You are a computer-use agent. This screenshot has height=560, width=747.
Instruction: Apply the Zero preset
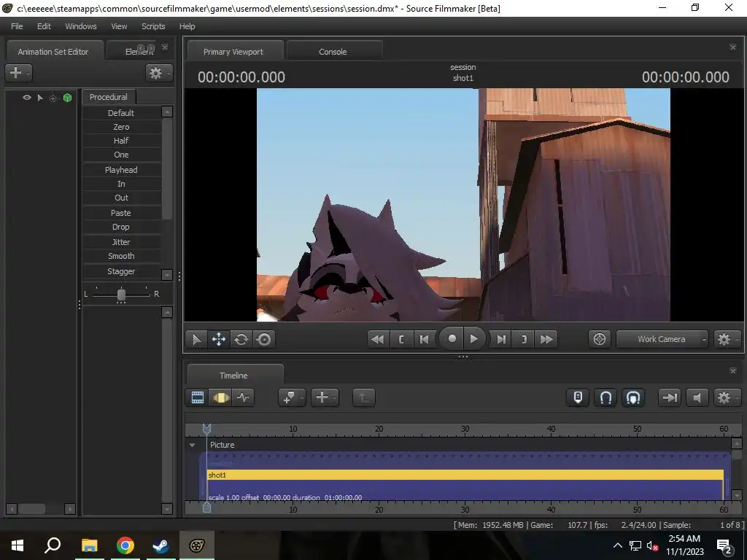pyautogui.click(x=121, y=127)
